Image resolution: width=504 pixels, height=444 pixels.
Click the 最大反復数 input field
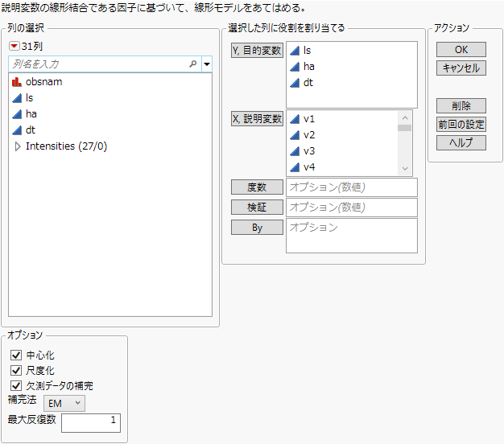click(91, 423)
